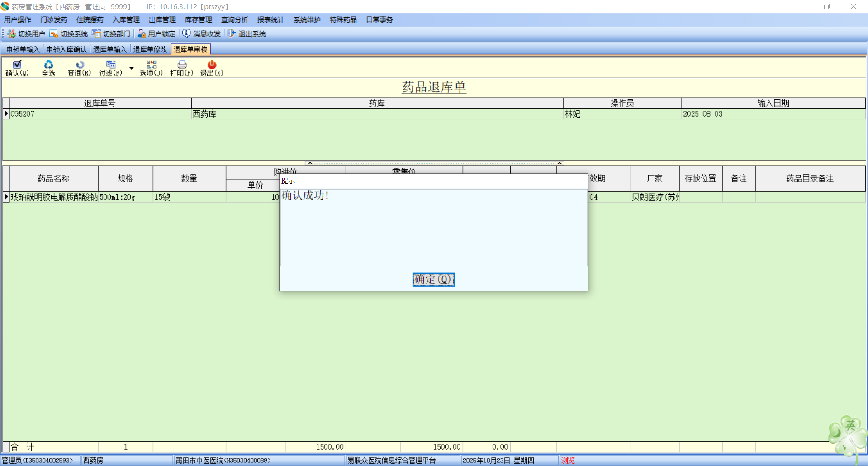
Task: Open the 门诊发药 menu
Action: 54,20
